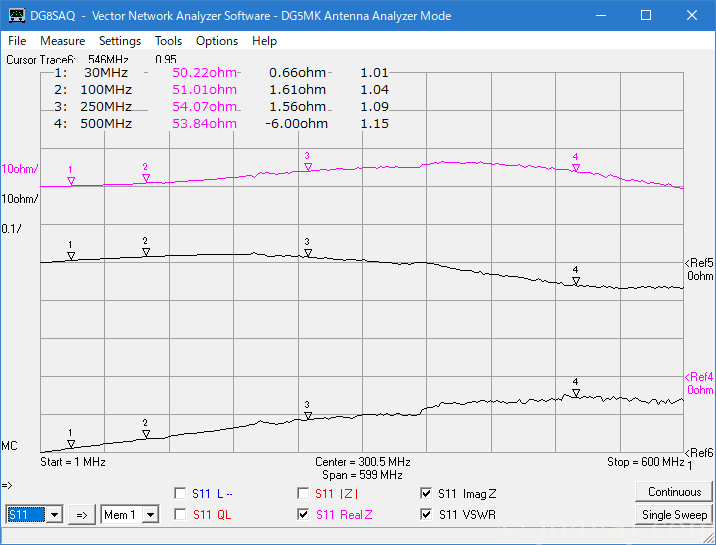Select marker 3 on bottom VSWR trace
Screen dimensions: 716x545
(x=308, y=416)
